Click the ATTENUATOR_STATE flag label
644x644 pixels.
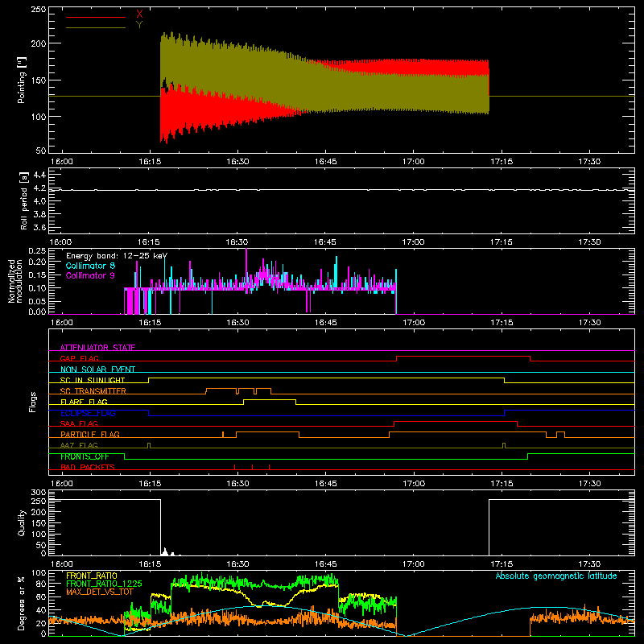coord(97,348)
